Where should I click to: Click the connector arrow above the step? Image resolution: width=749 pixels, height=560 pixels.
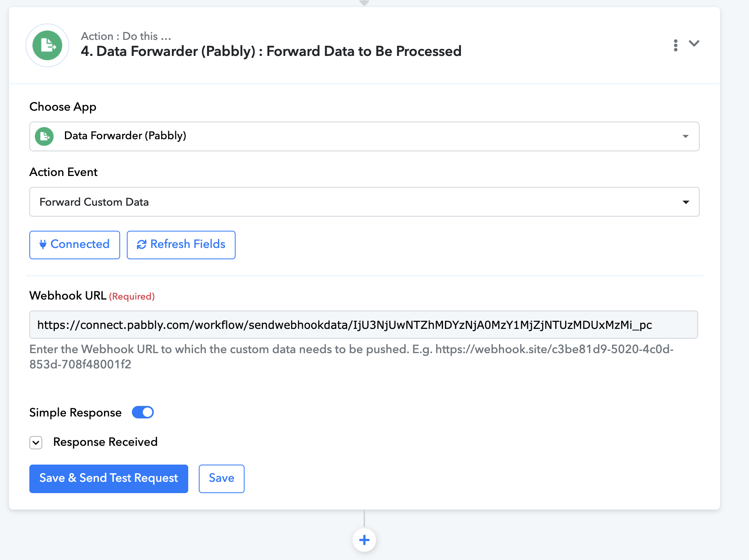click(x=364, y=3)
